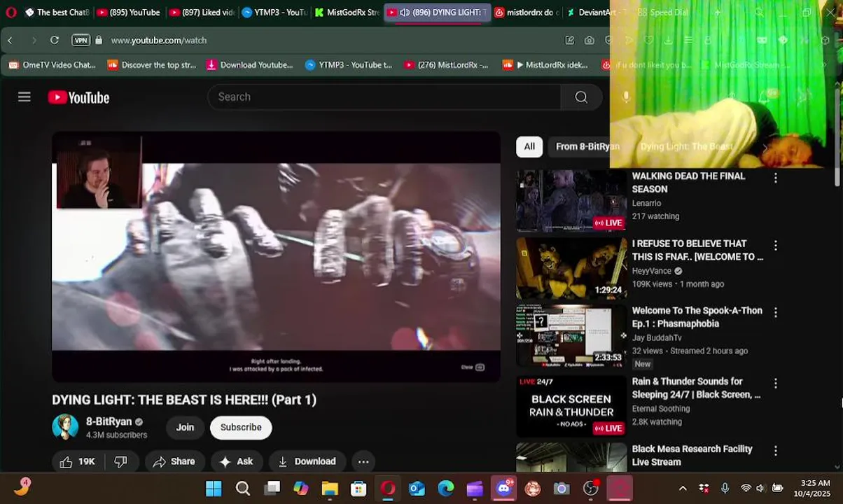The height and width of the screenshot is (504, 843).
Task: Switch to the (895) YouTube tab
Action: click(128, 13)
